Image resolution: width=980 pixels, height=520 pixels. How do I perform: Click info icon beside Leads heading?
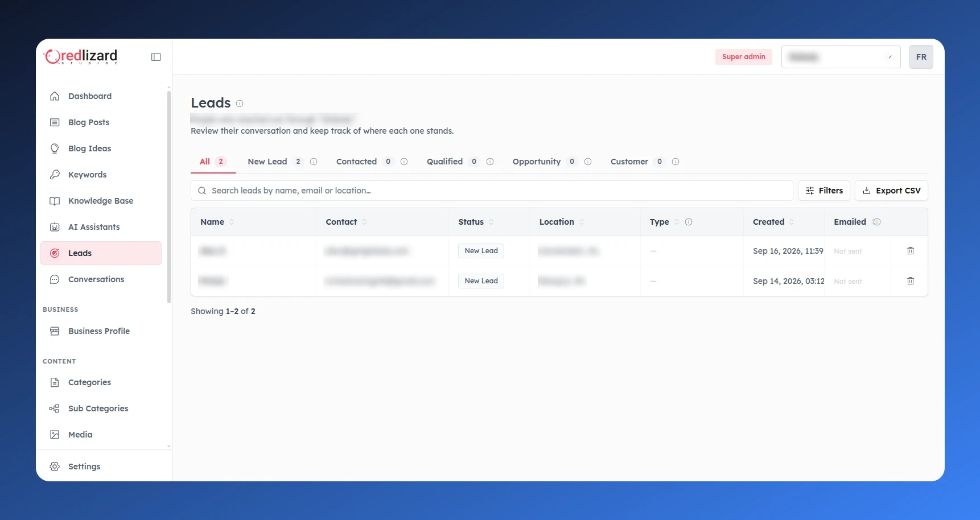click(240, 104)
